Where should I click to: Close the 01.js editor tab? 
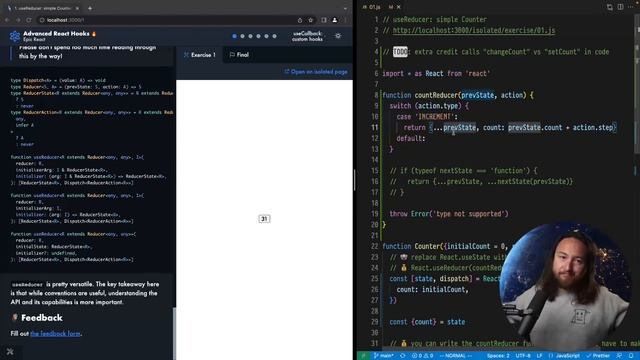click(x=399, y=7)
